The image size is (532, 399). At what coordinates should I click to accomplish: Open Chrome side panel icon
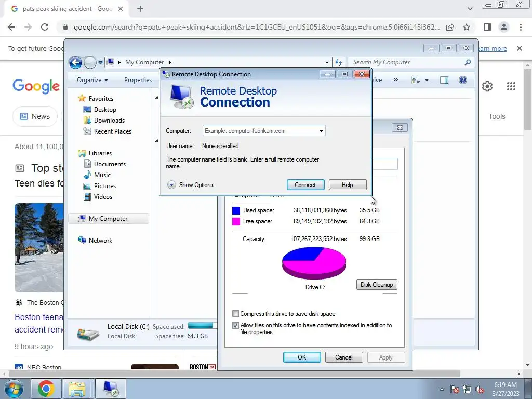tap(487, 27)
